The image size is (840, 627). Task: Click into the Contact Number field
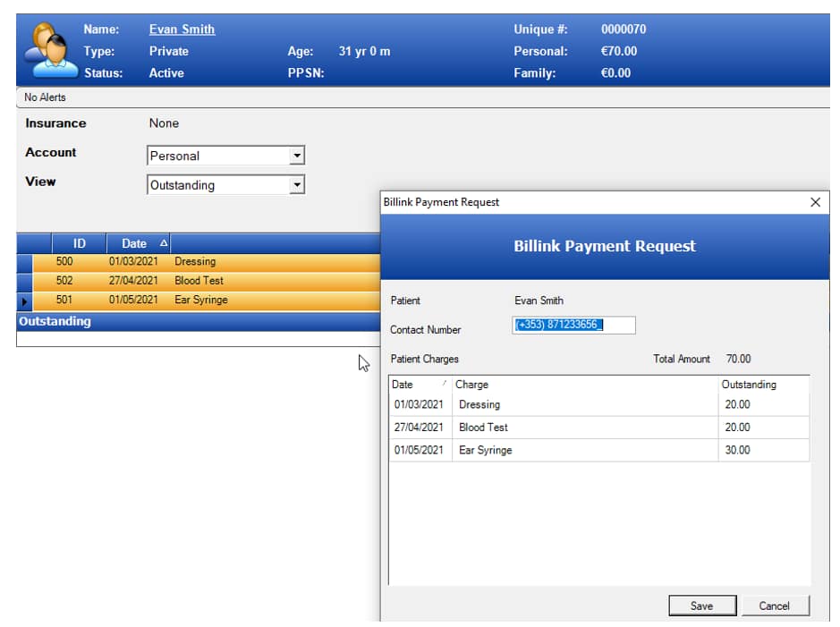coord(573,326)
